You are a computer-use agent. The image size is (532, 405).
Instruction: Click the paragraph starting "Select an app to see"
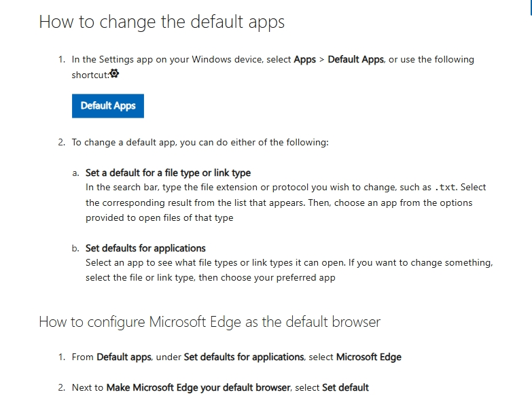point(289,270)
